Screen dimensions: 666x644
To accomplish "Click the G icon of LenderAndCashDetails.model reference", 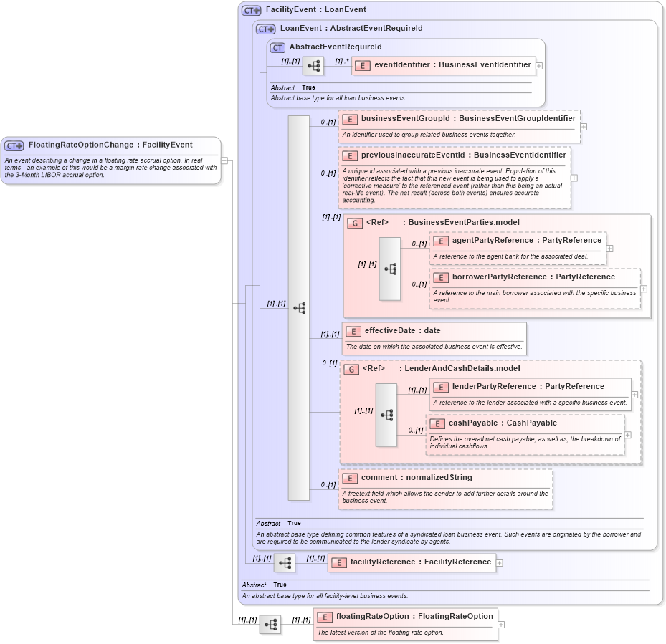I will [351, 368].
